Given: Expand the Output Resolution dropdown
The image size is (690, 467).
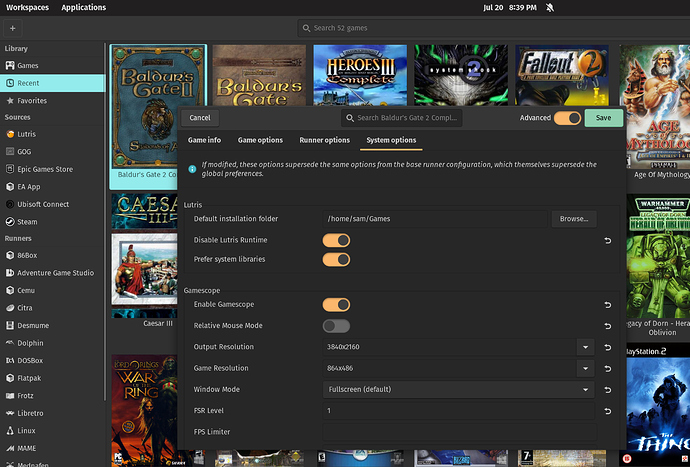Looking at the screenshot, I should [x=585, y=347].
